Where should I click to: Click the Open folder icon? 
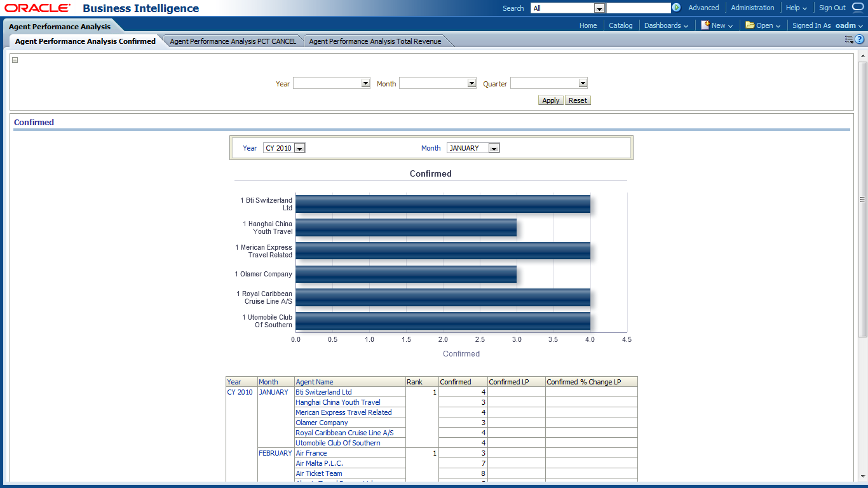750,25
